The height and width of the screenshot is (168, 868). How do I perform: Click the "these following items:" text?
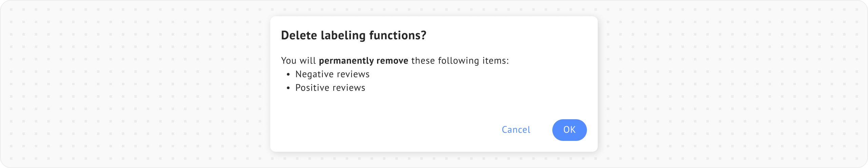(460, 61)
